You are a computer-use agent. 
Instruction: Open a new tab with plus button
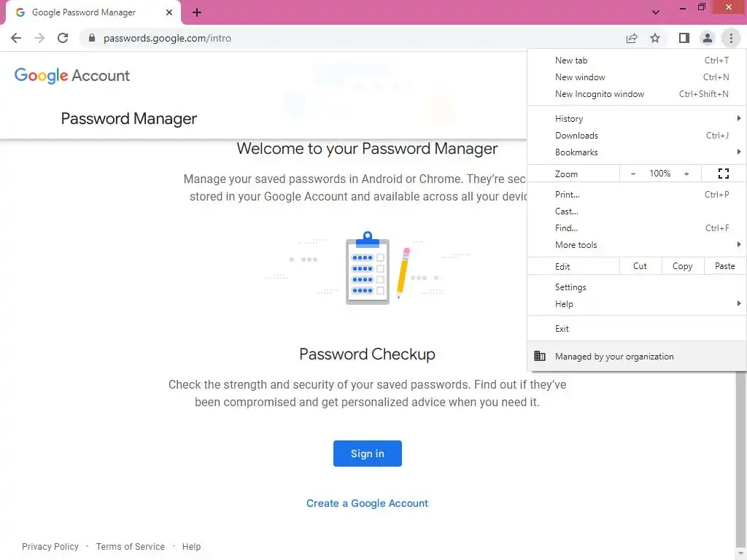point(197,12)
